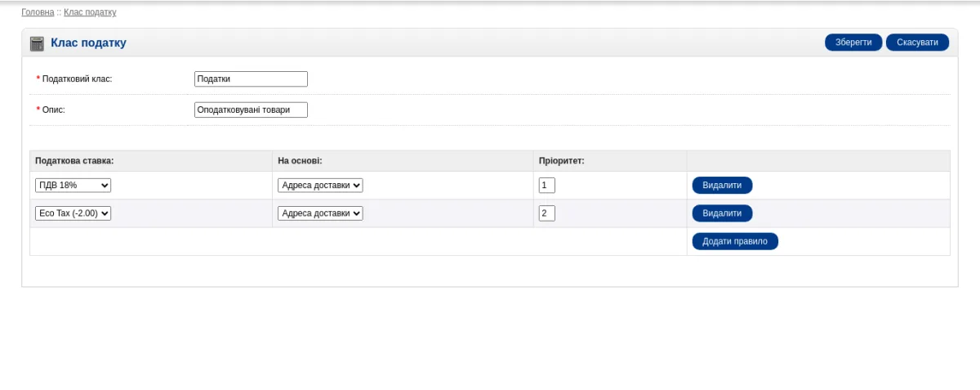Open the Клас податку breadcrumb link
The height and width of the screenshot is (390, 980).
tap(90, 12)
